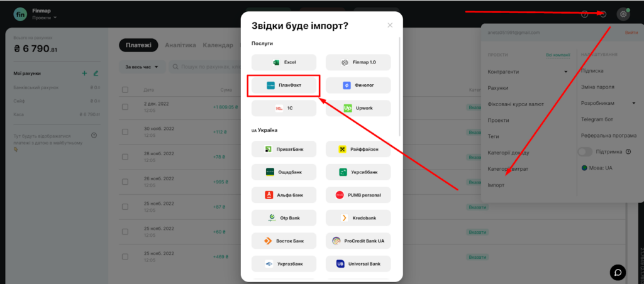Expand the Контрагенти arrow in settings panel
The image size is (644, 284).
pos(565,72)
